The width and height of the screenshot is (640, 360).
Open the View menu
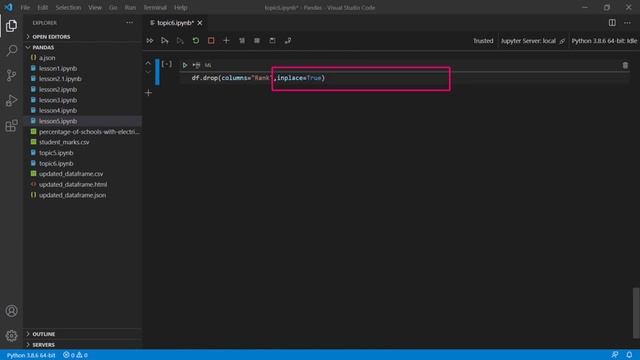95,7
